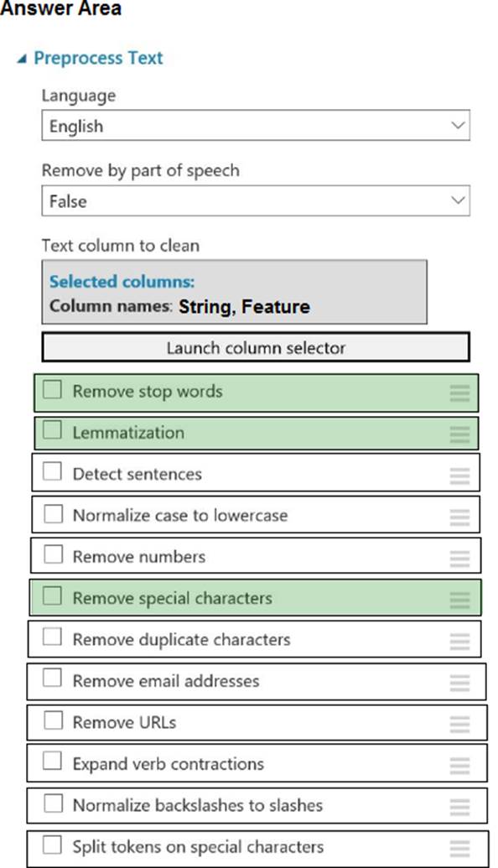Click the handle icon on Expand verb contractions row
The image size is (498, 868).
coord(459,766)
